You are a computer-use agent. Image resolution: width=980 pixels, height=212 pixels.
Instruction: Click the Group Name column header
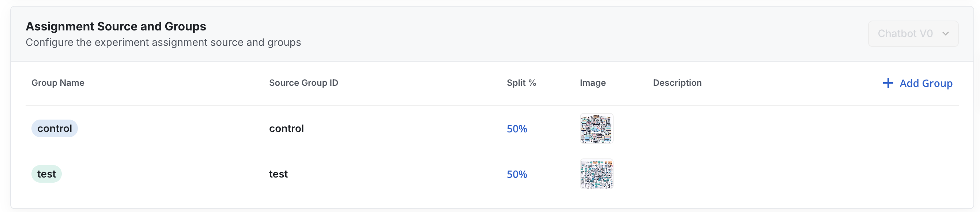tap(58, 83)
